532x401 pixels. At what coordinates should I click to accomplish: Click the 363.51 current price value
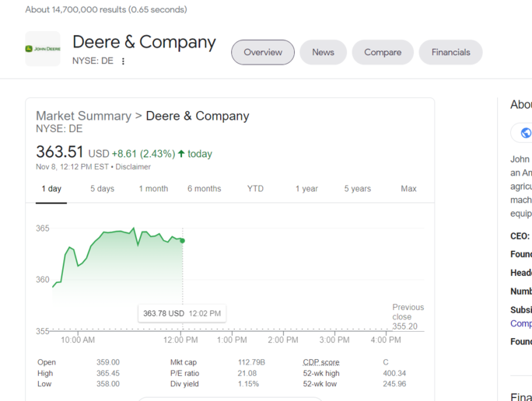tap(60, 152)
